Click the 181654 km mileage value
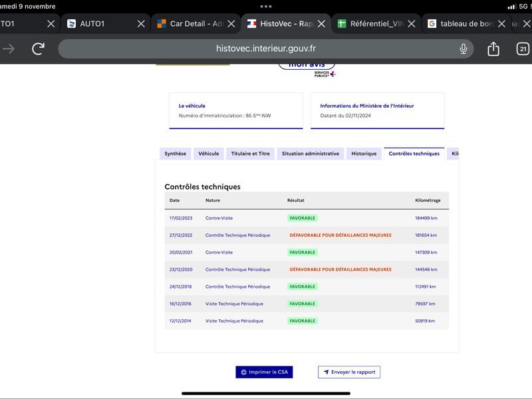This screenshot has height=399, width=532. [426, 235]
